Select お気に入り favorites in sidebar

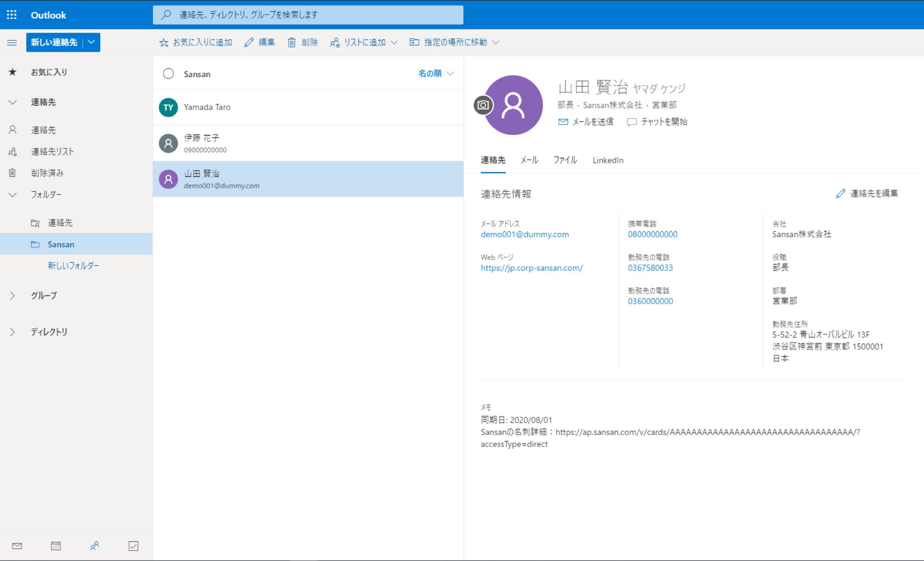tap(76, 72)
